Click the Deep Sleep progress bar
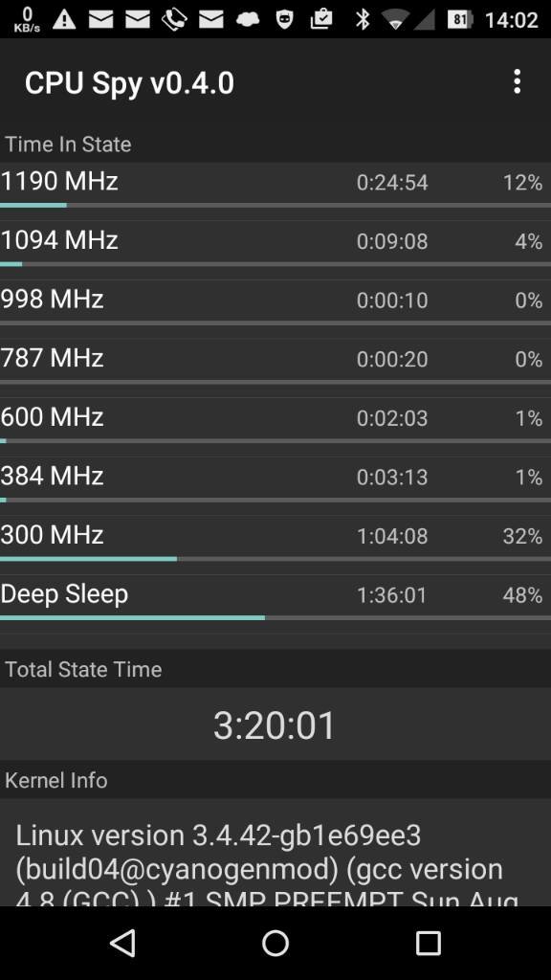This screenshot has height=980, width=551. click(x=275, y=617)
